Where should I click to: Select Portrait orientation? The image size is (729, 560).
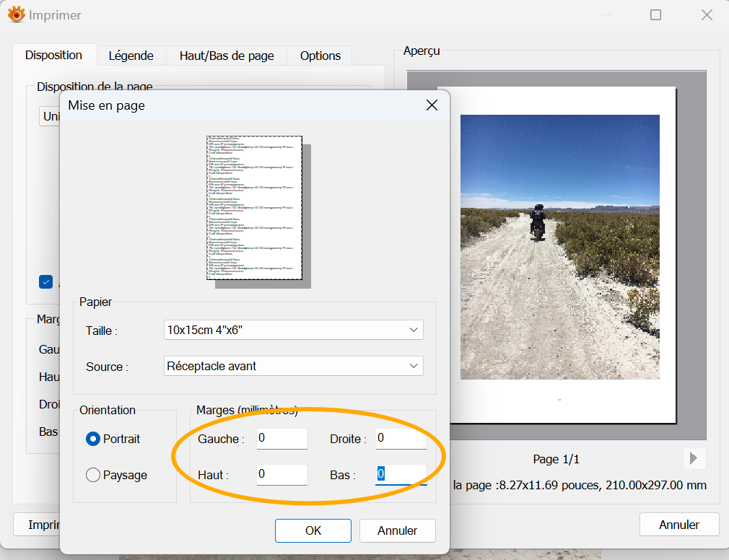[x=93, y=439]
